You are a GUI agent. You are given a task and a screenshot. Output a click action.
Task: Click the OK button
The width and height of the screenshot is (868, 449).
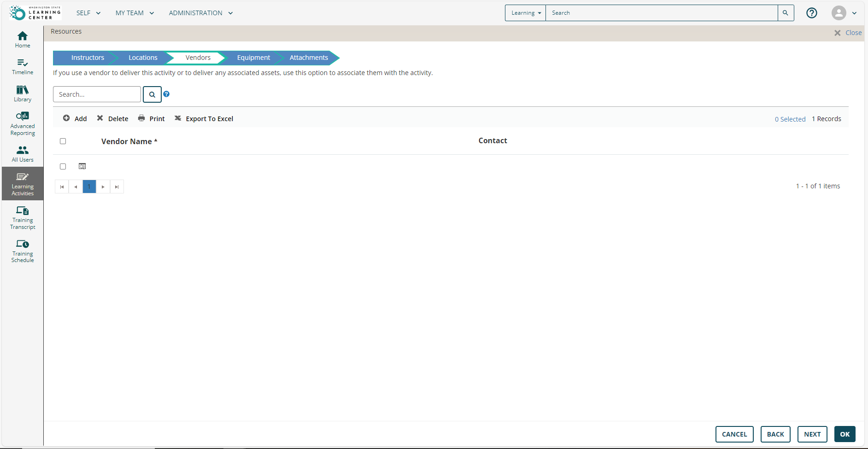pos(845,434)
